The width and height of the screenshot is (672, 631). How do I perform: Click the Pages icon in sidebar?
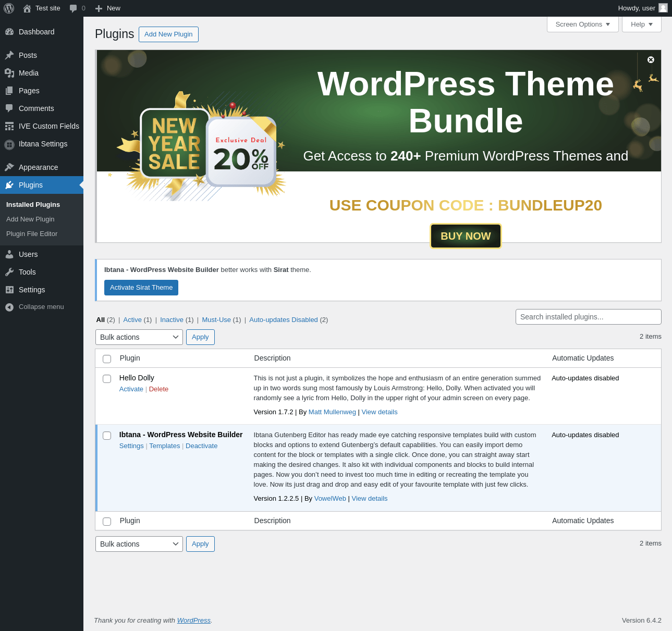[x=9, y=91]
